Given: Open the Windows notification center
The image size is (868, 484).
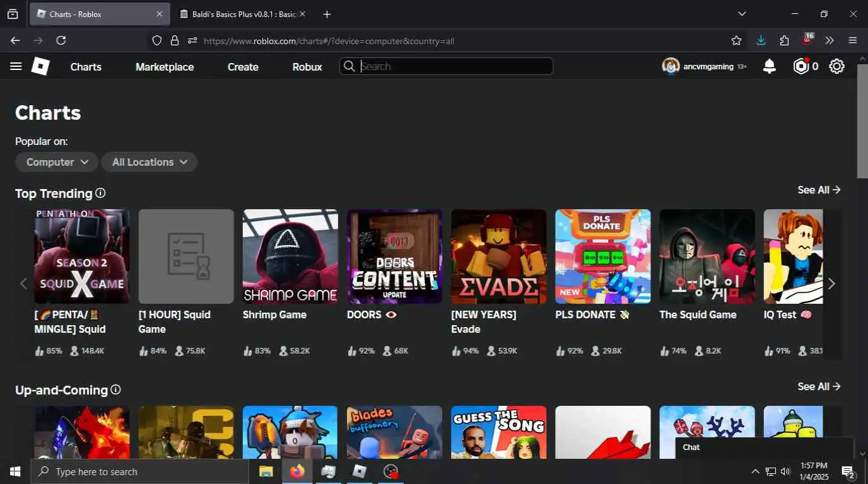Looking at the screenshot, I should point(848,471).
